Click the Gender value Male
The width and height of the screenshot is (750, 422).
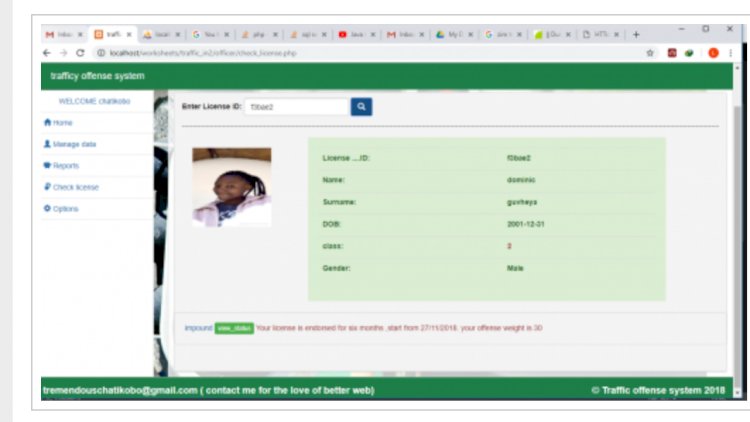point(515,268)
